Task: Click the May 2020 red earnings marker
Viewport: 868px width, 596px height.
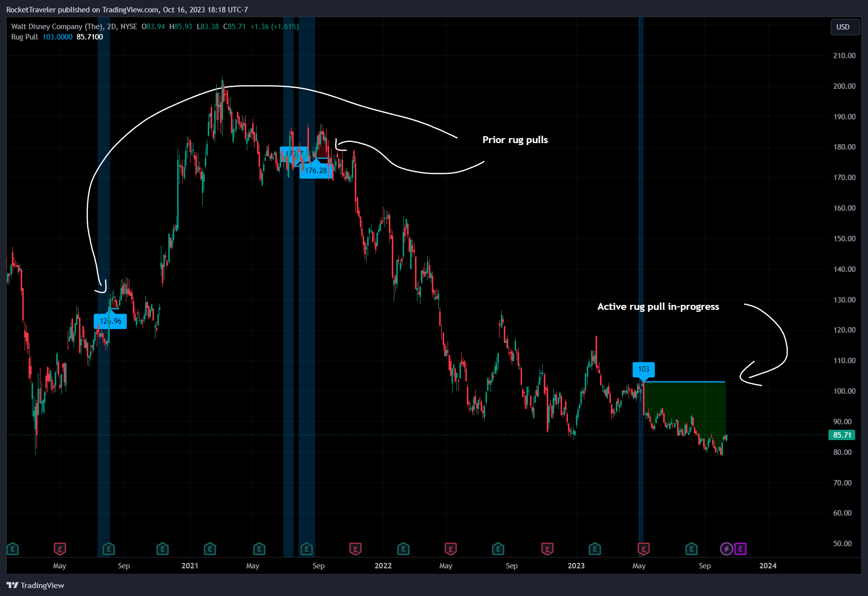Action: 60,549
